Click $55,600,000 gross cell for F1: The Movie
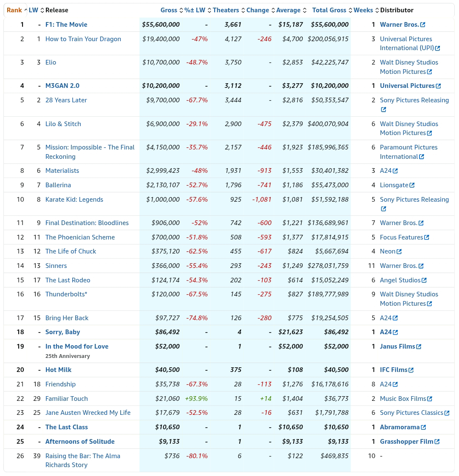 pos(161,25)
